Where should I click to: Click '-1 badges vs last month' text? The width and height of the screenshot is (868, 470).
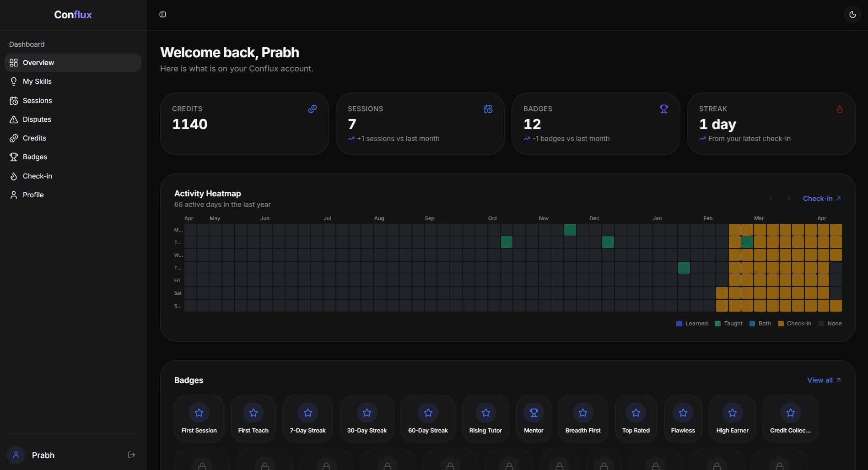(x=571, y=139)
